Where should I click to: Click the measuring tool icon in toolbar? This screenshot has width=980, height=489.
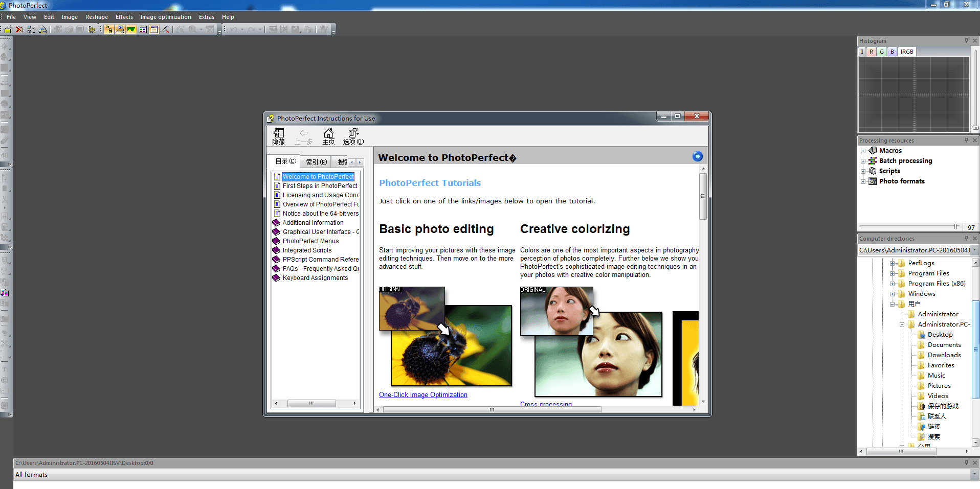(x=165, y=30)
